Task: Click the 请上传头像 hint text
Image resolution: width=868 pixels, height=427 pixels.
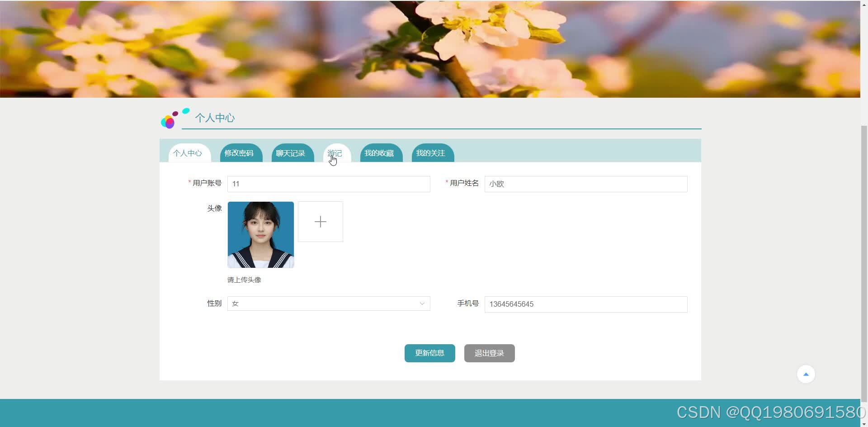Action: [x=244, y=280]
